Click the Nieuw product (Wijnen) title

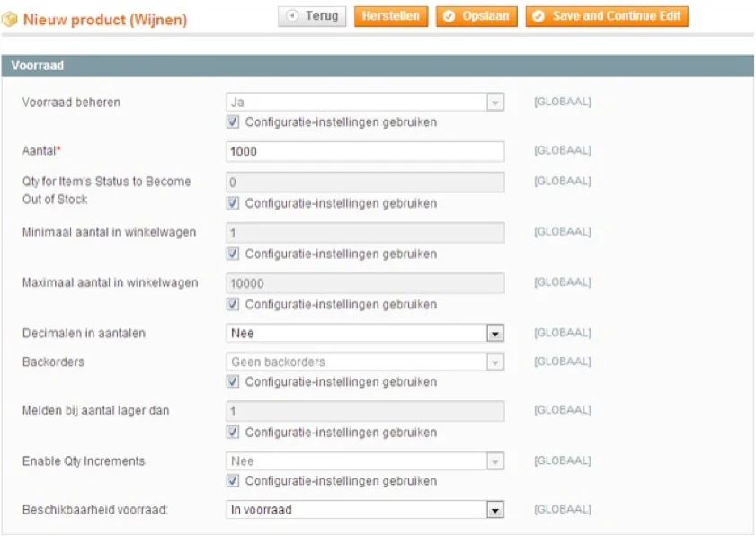coord(105,20)
